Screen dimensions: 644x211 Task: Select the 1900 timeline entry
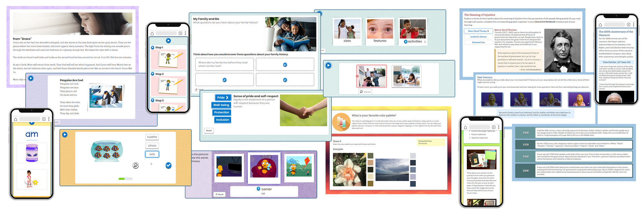pyautogui.click(x=574, y=133)
